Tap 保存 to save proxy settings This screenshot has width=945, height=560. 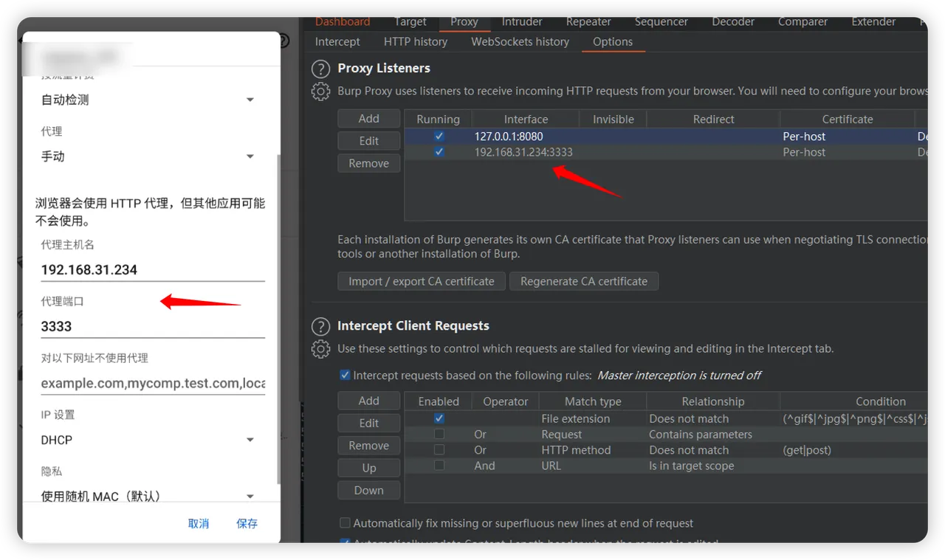pyautogui.click(x=247, y=523)
